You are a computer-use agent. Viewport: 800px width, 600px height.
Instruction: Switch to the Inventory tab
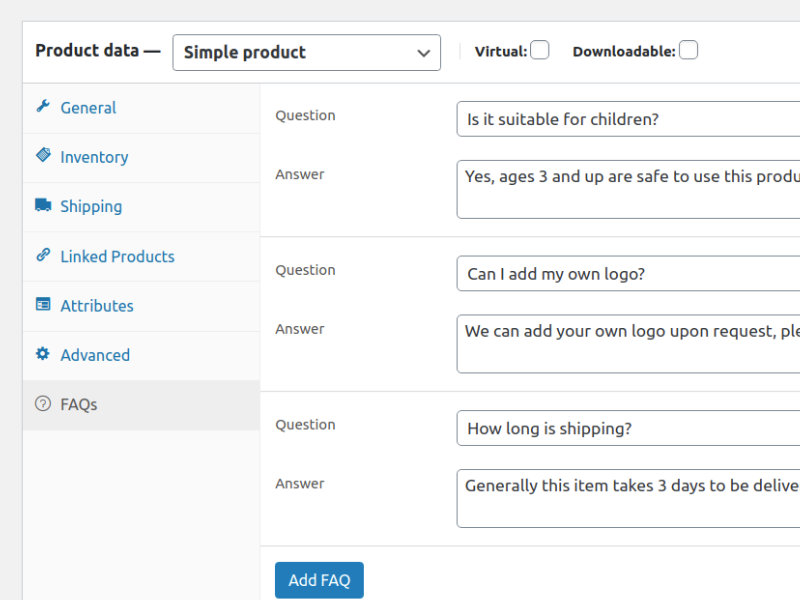coord(141,158)
